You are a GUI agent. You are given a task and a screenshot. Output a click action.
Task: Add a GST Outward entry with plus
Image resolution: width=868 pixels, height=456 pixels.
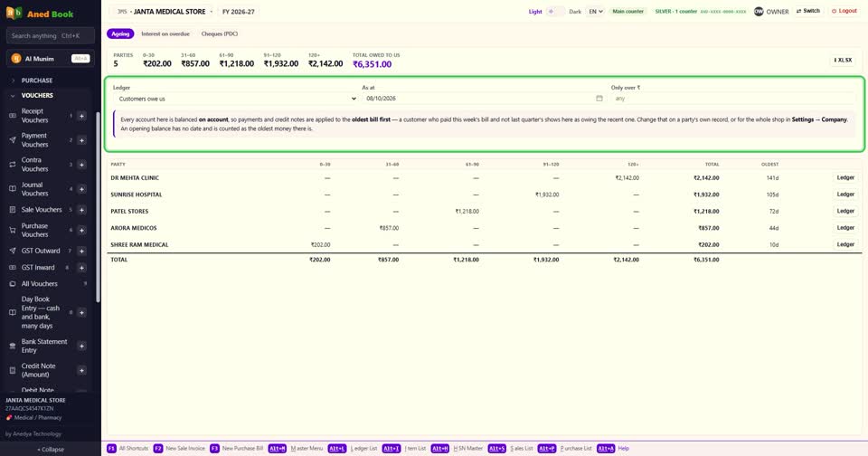tap(81, 251)
